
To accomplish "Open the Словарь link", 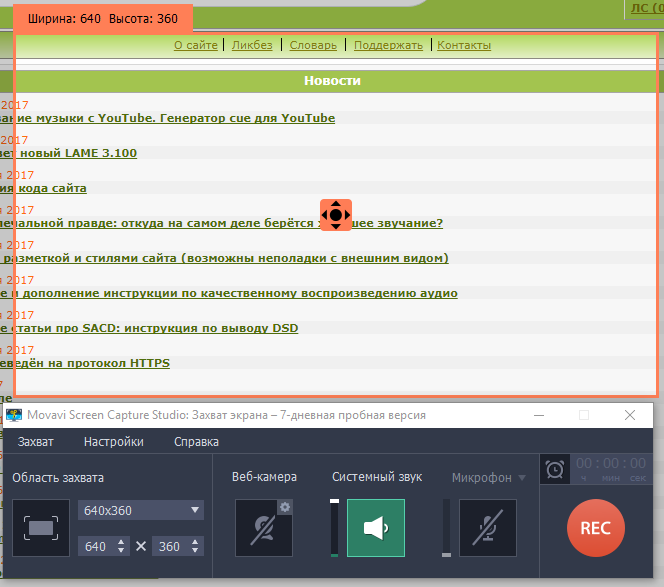I will coord(313,45).
